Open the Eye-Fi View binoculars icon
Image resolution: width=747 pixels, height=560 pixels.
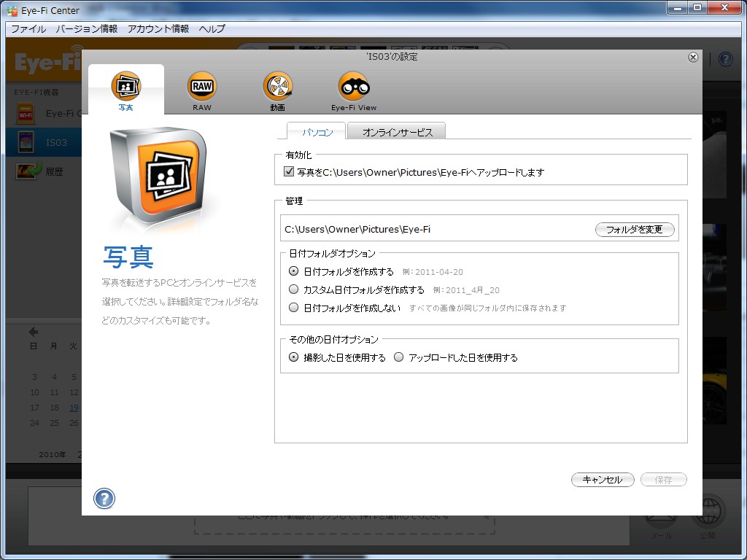(x=354, y=86)
